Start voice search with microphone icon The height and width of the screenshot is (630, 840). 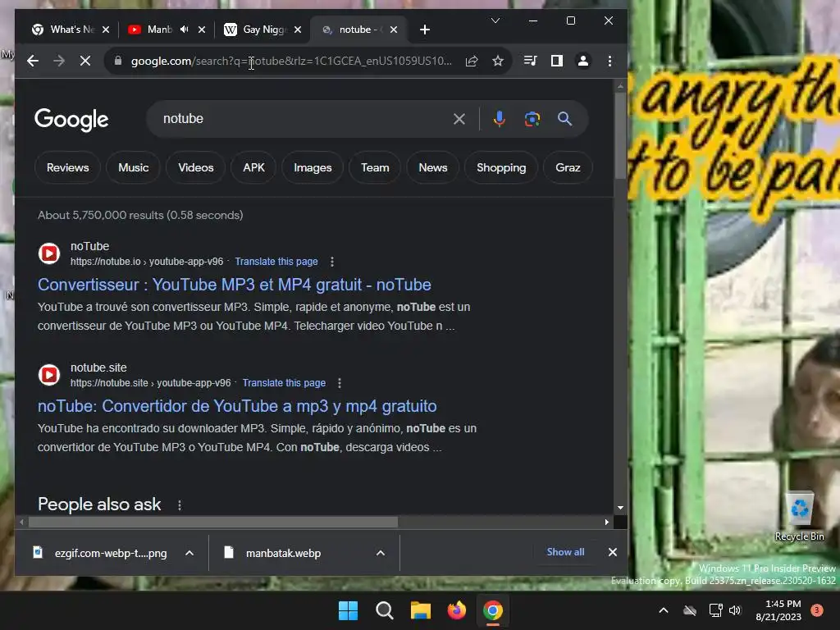(500, 119)
